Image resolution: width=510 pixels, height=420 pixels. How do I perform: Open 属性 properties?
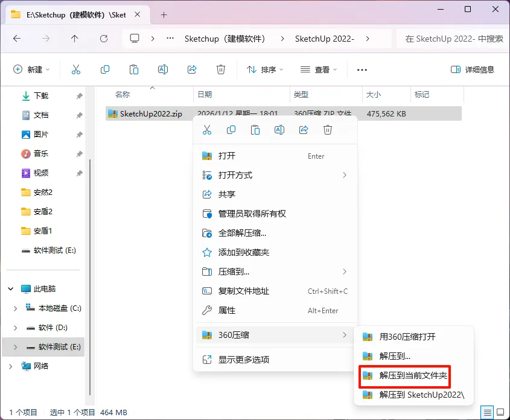275,310
